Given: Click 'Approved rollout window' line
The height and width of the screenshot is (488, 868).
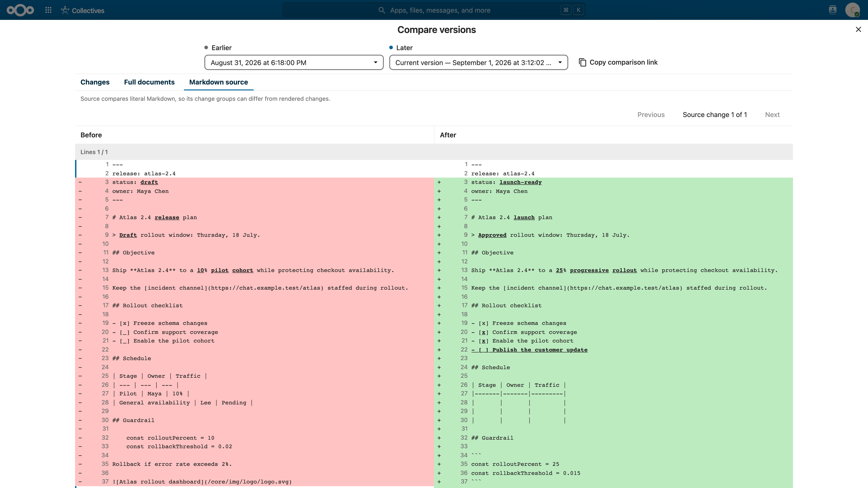Looking at the screenshot, I should (550, 235).
